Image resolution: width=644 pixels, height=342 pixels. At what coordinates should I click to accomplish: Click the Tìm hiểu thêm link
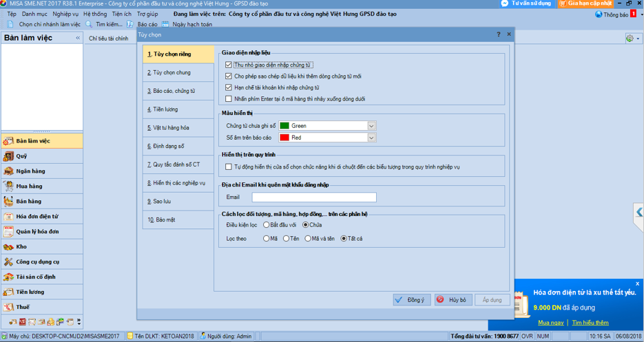tap(590, 322)
